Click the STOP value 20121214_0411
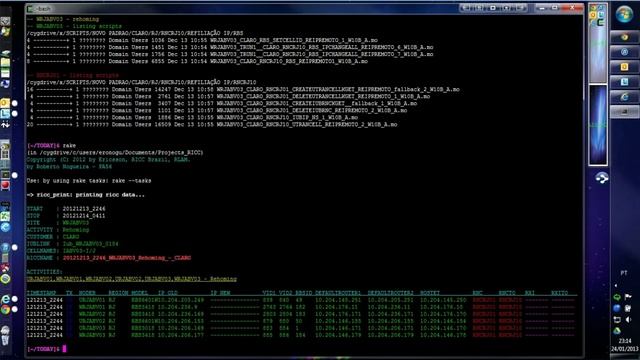 coord(84,216)
